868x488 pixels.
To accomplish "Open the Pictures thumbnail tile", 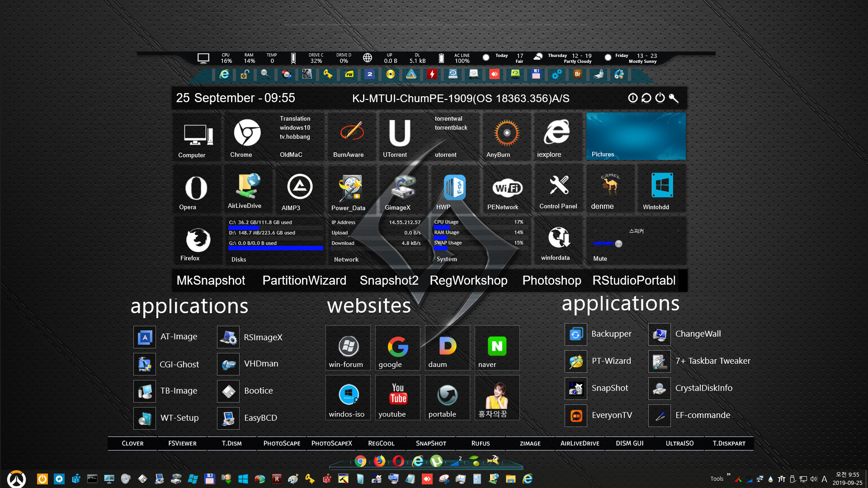I will [636, 136].
